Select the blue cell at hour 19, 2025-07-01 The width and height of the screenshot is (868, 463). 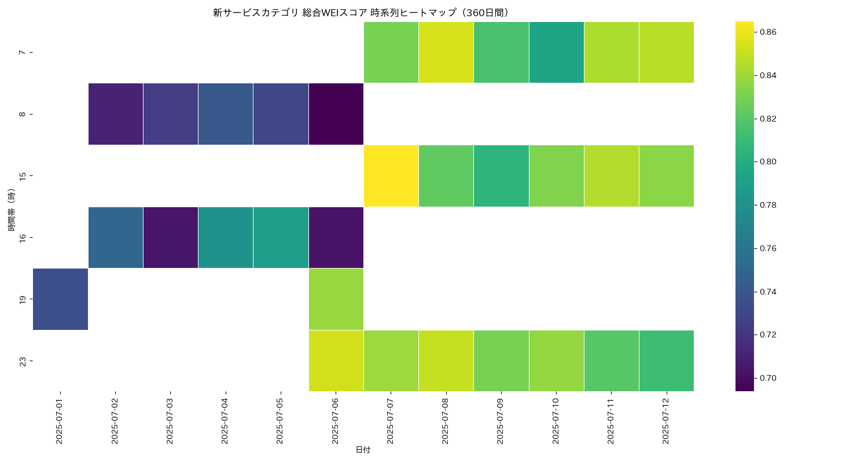point(61,299)
